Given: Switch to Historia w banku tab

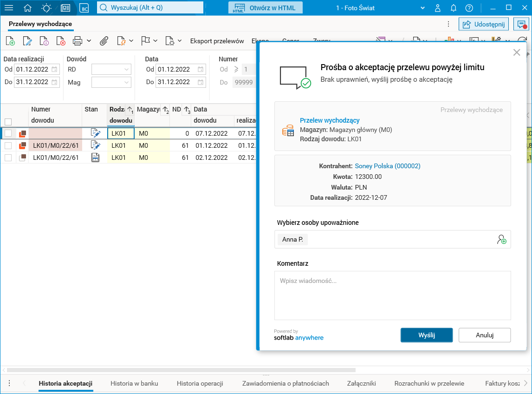Looking at the screenshot, I should pyautogui.click(x=134, y=383).
